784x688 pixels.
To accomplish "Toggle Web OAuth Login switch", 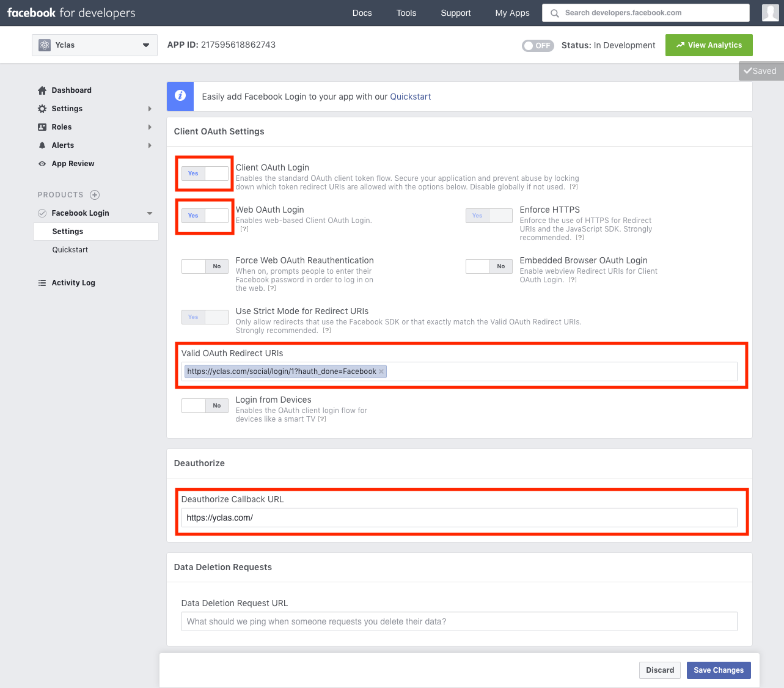I will [205, 216].
